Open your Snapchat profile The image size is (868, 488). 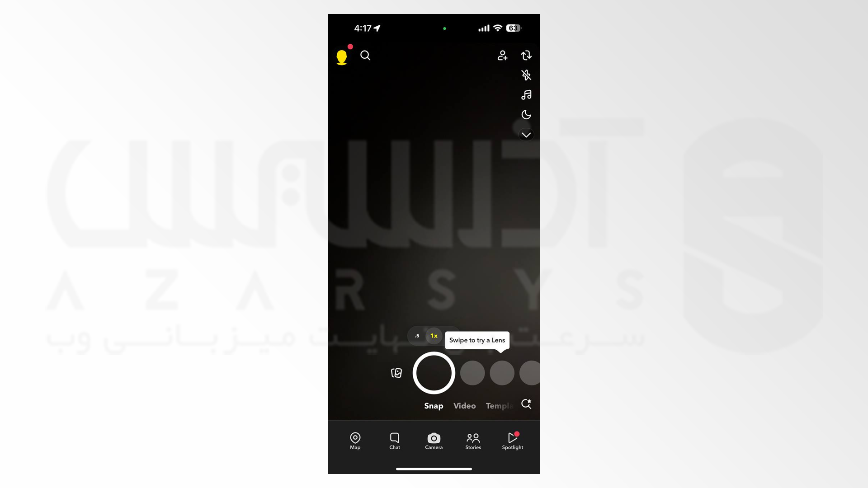point(342,55)
